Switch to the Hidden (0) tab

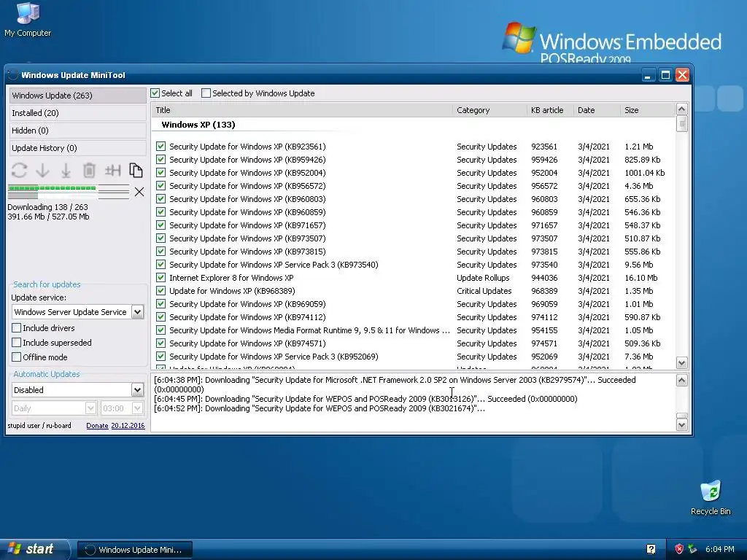[77, 131]
